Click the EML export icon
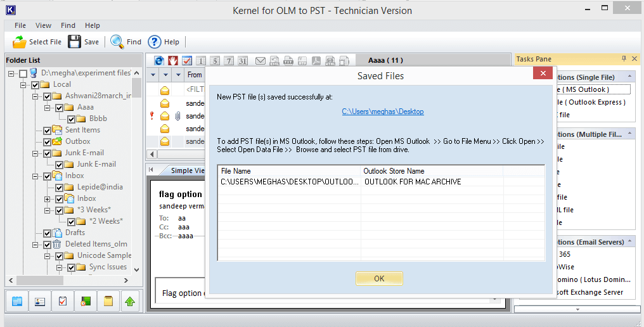The width and height of the screenshot is (644, 327). point(274,61)
